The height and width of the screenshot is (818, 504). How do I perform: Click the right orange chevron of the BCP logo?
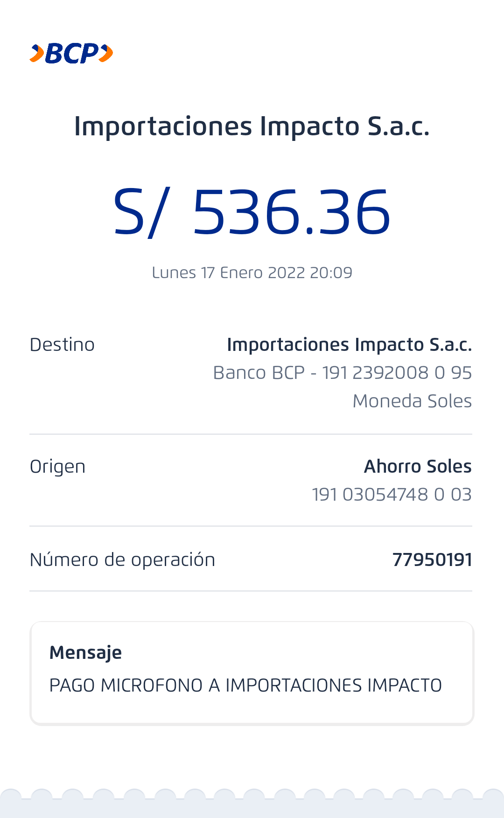click(x=106, y=53)
